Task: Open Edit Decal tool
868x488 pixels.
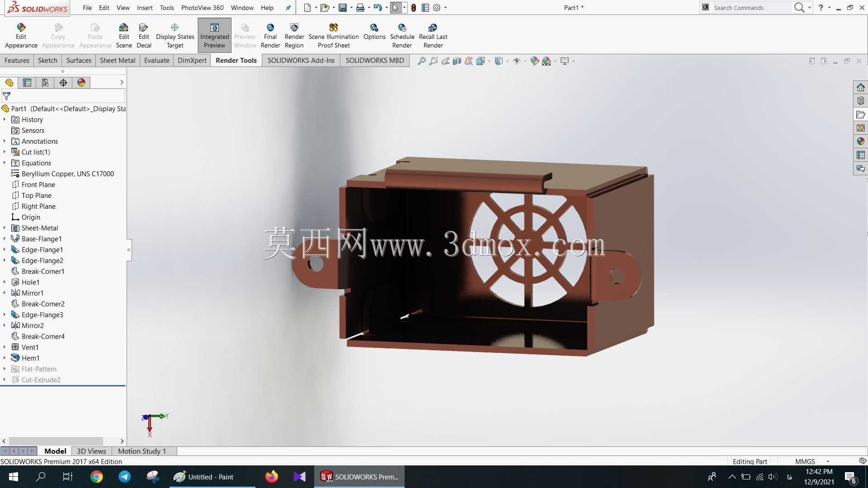Action: click(144, 35)
